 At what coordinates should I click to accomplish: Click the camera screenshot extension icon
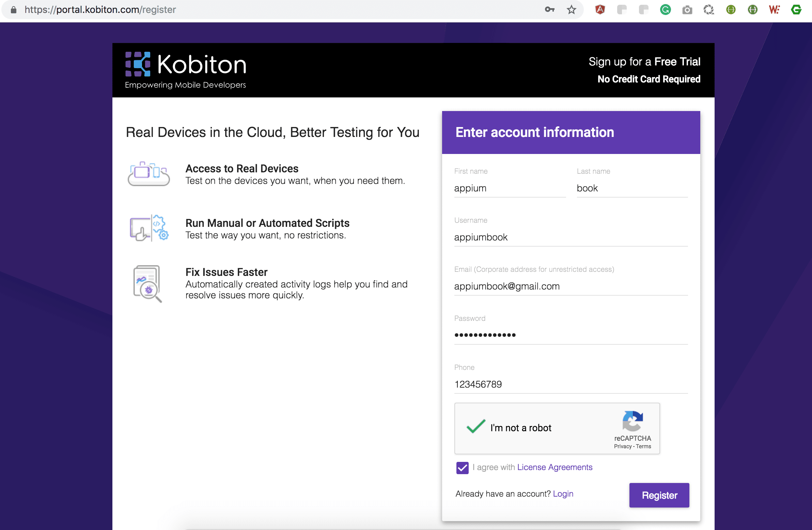click(x=687, y=10)
